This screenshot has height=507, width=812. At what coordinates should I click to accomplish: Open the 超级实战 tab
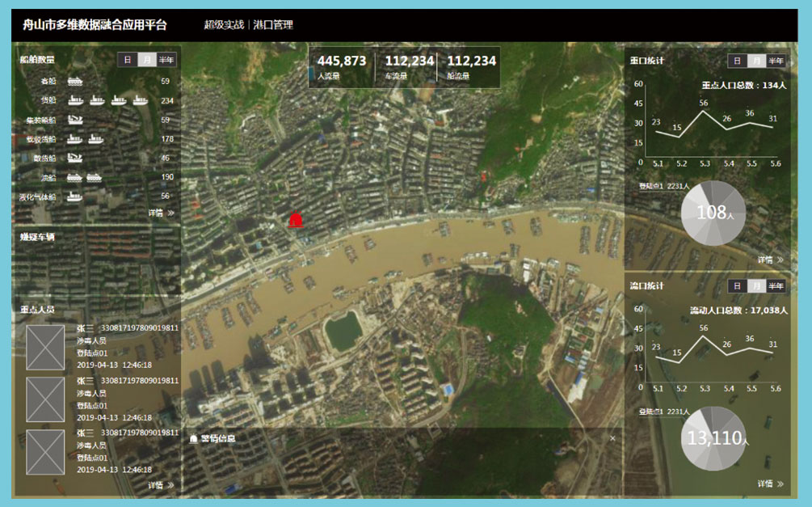224,25
